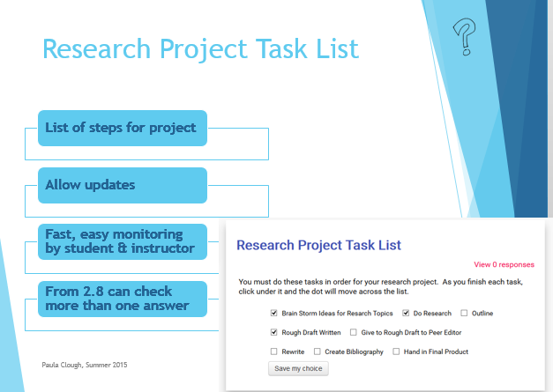Image resolution: width=553 pixels, height=392 pixels.
Task: Click the slide title Research Project Task List
Action: coord(201,48)
